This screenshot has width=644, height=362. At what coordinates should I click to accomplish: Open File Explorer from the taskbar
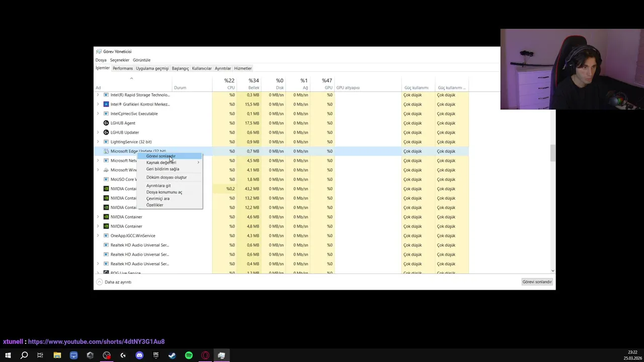tap(57, 355)
